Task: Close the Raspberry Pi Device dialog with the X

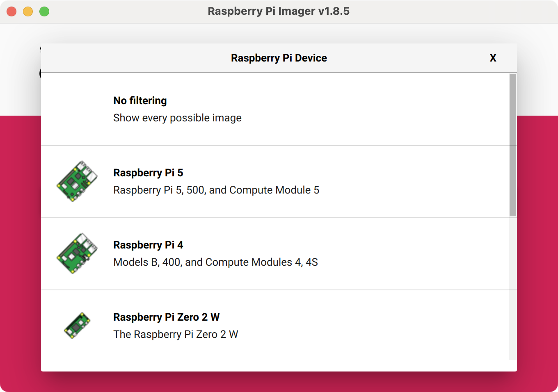Action: pyautogui.click(x=493, y=58)
